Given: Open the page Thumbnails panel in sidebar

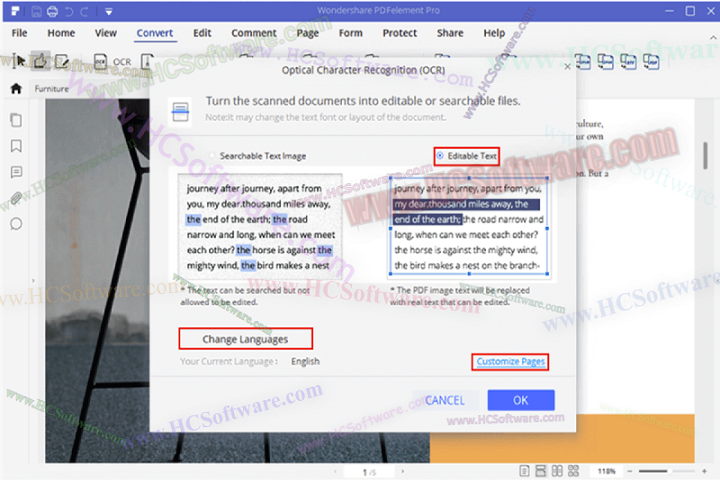Looking at the screenshot, I should click(x=16, y=120).
